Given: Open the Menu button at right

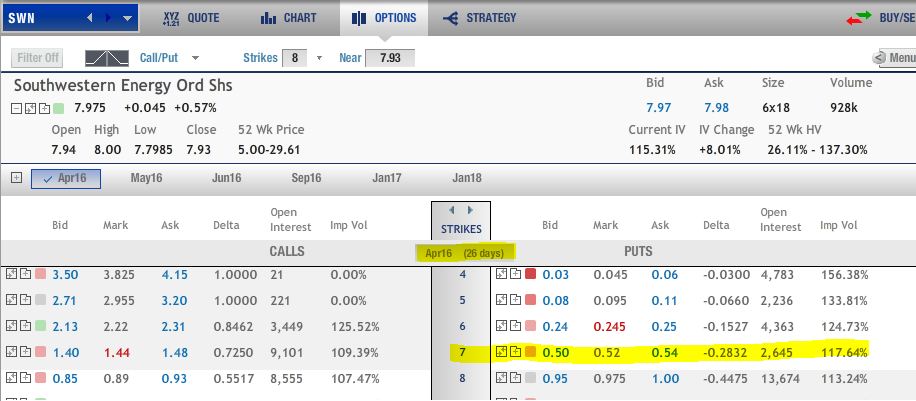Looking at the screenshot, I should click(895, 58).
